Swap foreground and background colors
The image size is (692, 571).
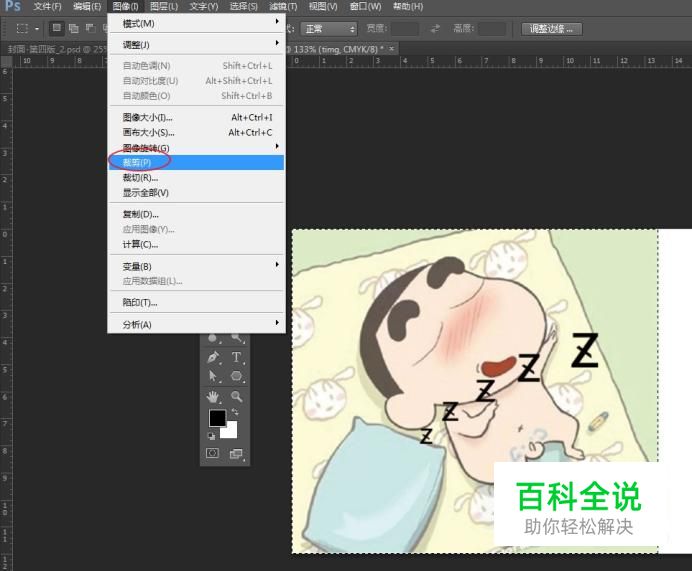[235, 412]
